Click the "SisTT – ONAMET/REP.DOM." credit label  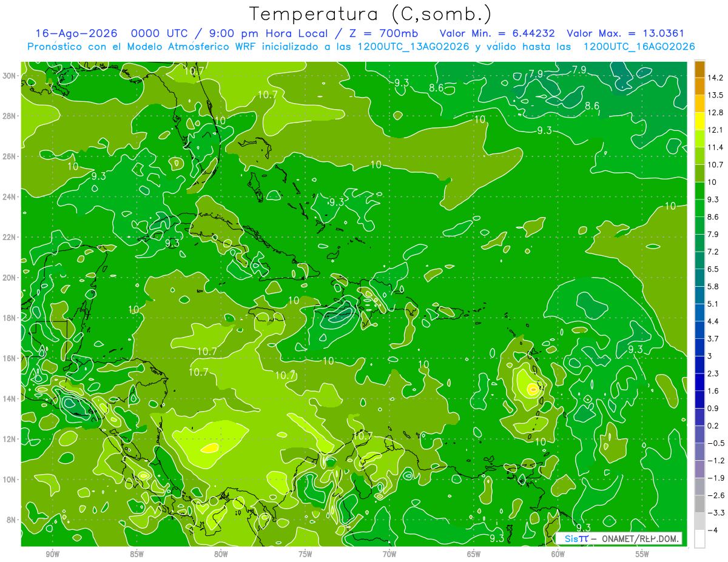tap(619, 538)
